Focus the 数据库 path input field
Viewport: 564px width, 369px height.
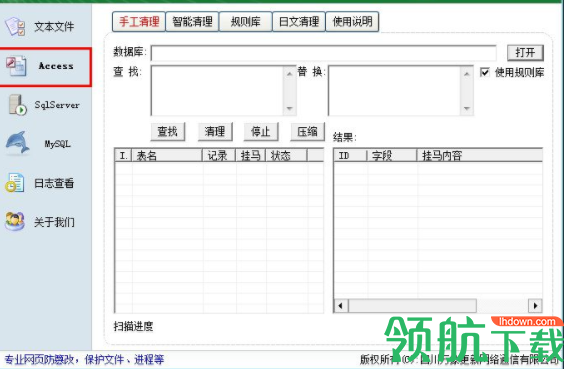coord(324,53)
